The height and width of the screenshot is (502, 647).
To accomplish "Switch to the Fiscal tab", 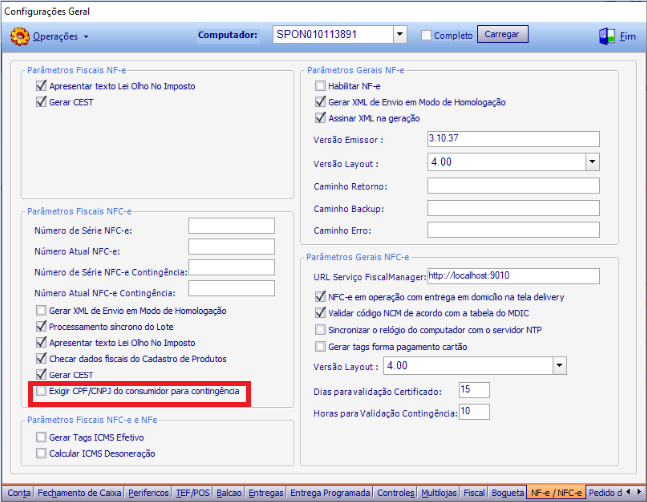I will click(474, 493).
